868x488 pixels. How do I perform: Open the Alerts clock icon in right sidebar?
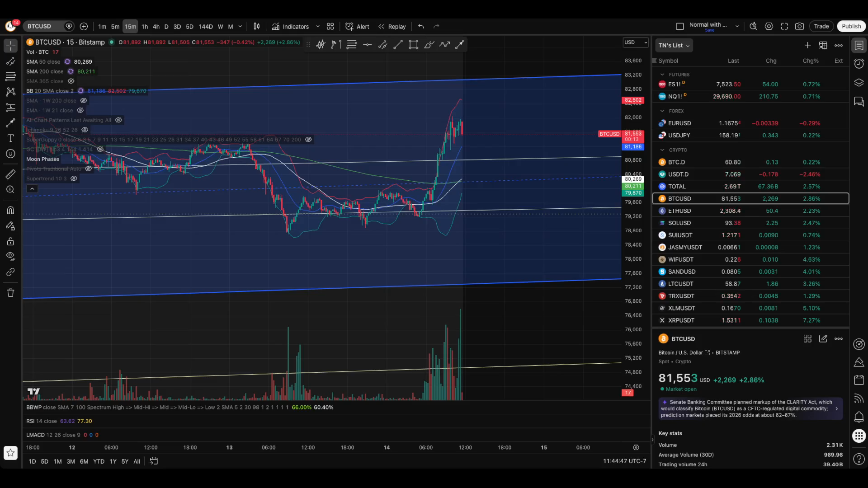859,64
